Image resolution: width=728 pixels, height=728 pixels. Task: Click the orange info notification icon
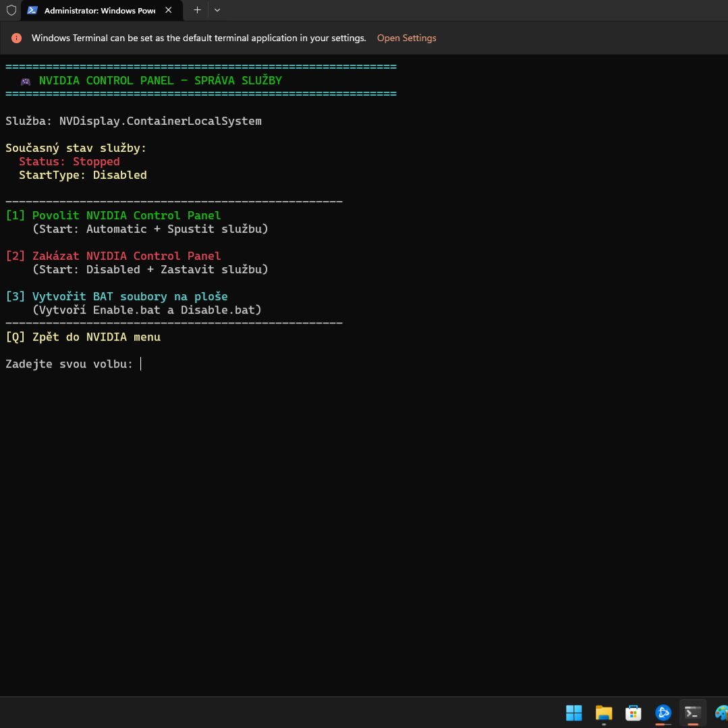[17, 38]
